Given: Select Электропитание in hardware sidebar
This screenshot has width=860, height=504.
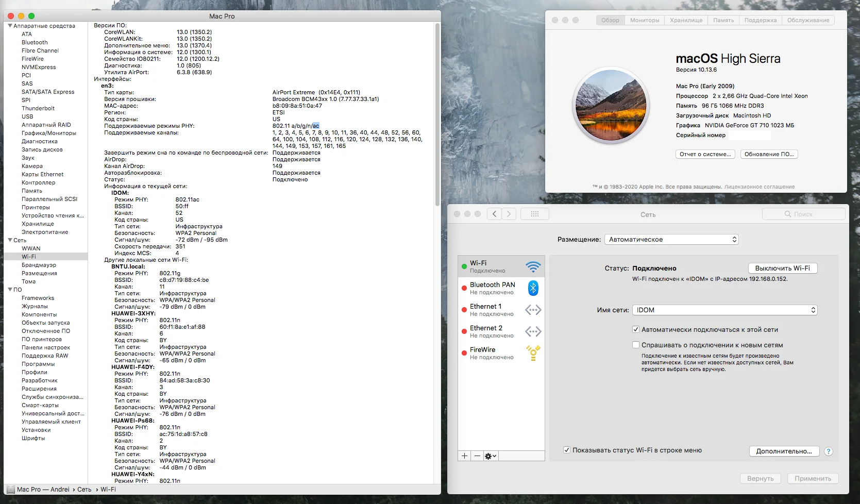Looking at the screenshot, I should point(45,232).
